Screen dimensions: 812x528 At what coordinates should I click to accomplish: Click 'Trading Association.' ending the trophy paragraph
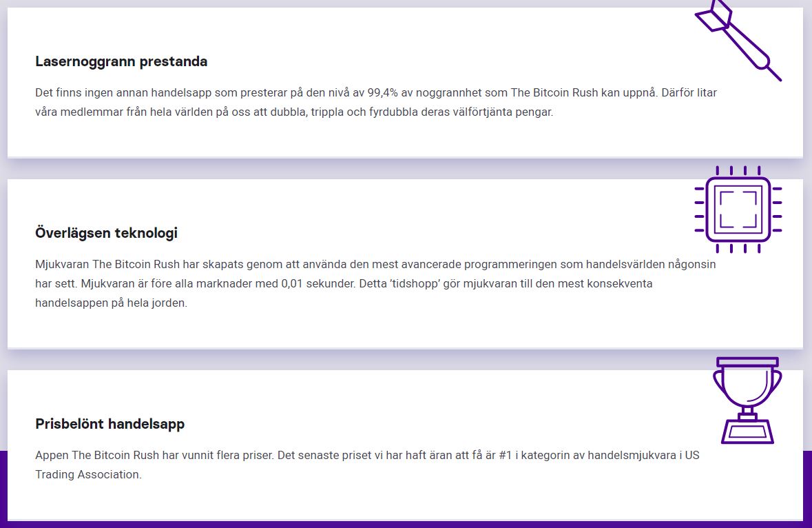89,475
